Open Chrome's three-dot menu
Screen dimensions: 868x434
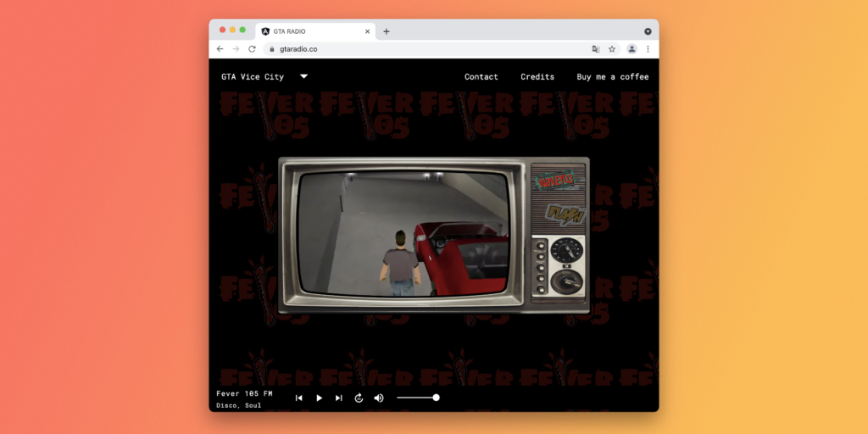point(648,48)
